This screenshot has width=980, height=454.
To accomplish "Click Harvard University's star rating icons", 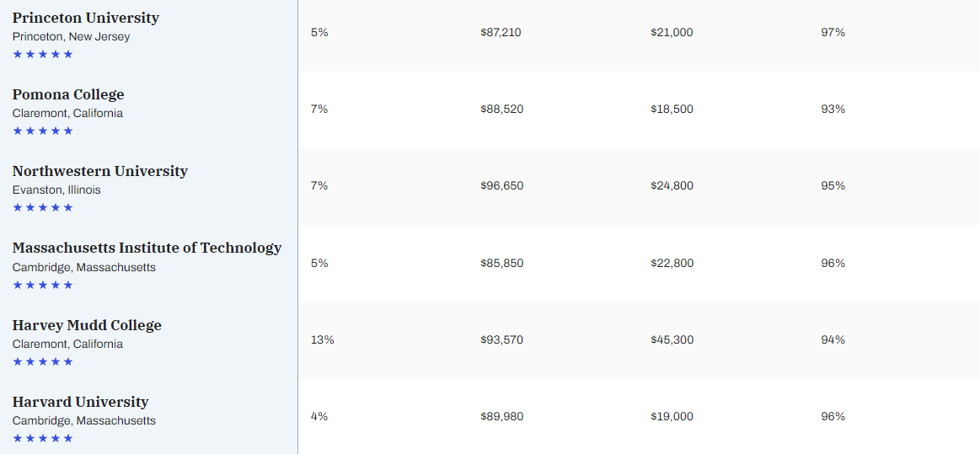I will coord(43,439).
